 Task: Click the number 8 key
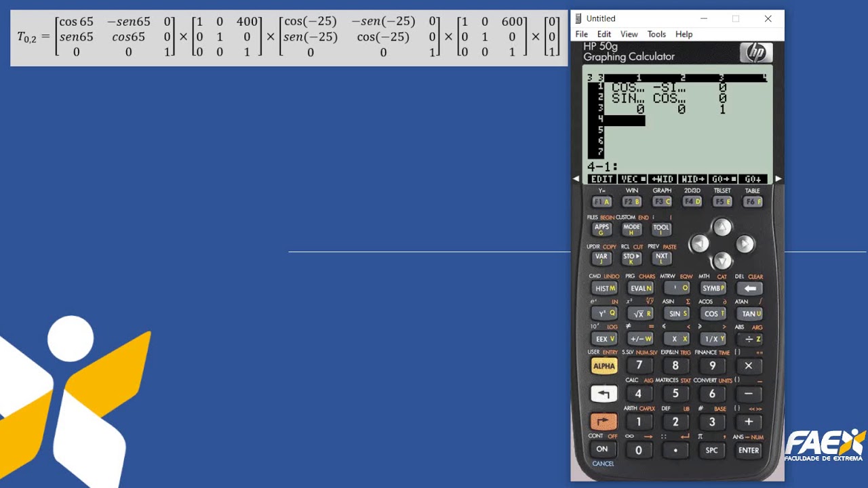pos(675,366)
